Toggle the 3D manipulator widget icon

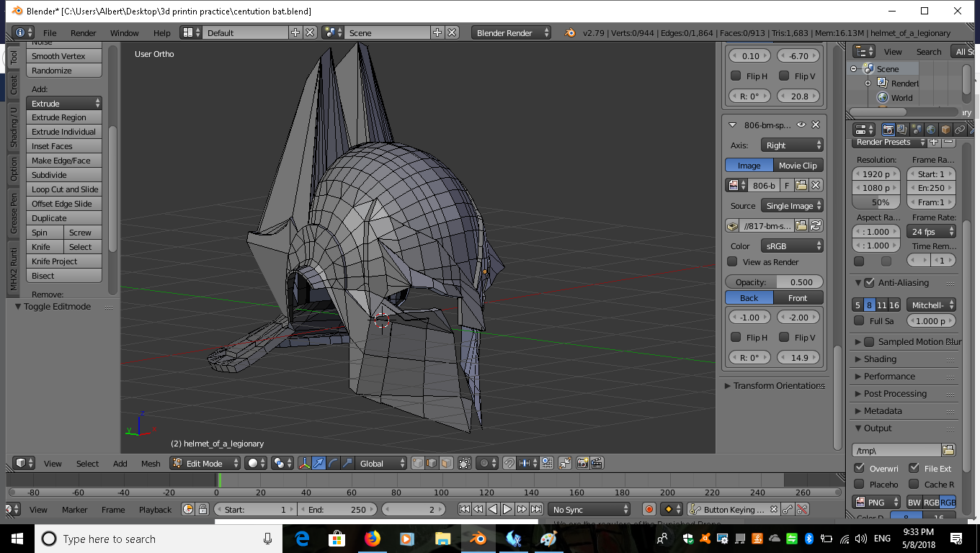(x=304, y=464)
